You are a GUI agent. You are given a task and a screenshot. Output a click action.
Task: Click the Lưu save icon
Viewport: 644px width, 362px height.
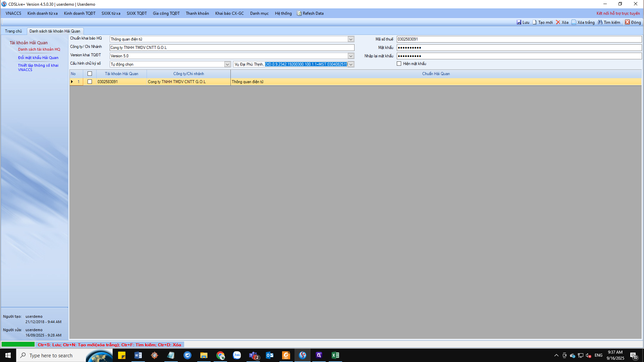pyautogui.click(x=519, y=22)
